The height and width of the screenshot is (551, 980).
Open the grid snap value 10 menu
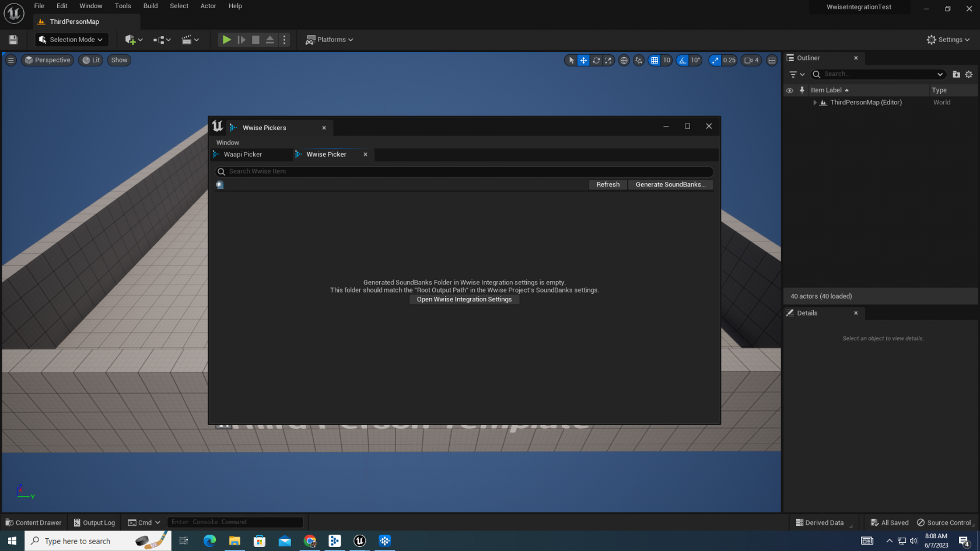pyautogui.click(x=666, y=60)
